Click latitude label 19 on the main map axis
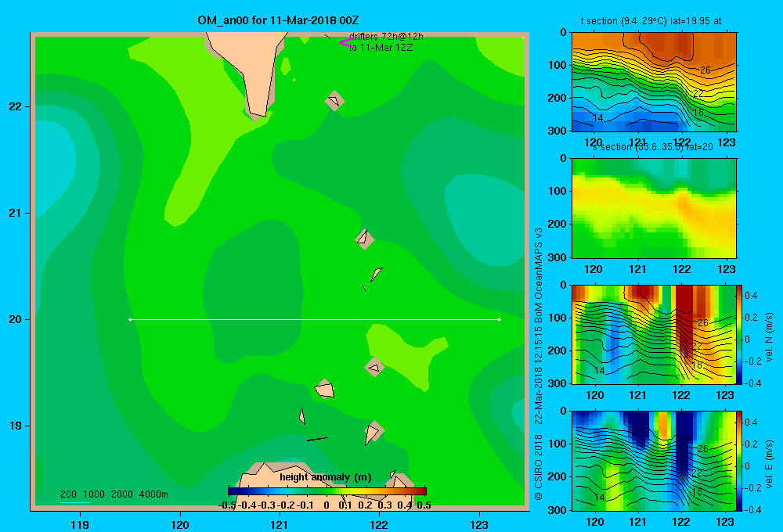 point(16,426)
